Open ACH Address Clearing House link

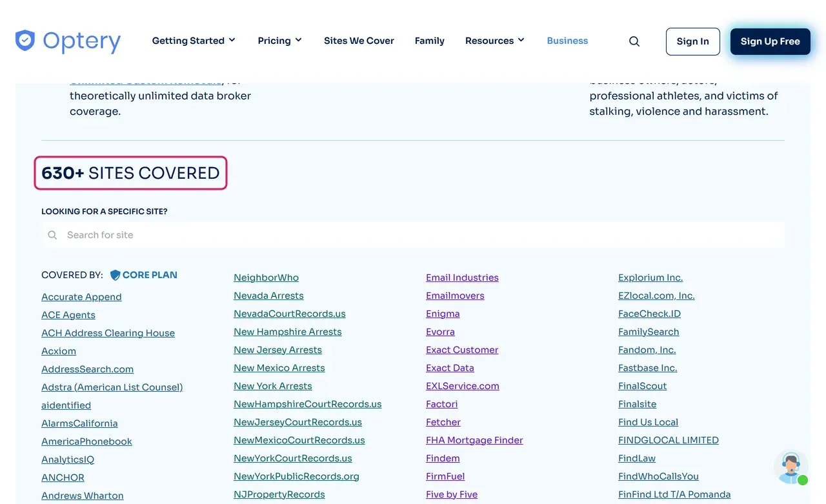point(108,333)
